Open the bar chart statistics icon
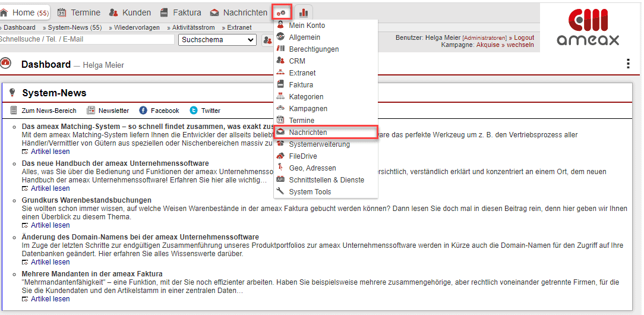 tap(304, 12)
